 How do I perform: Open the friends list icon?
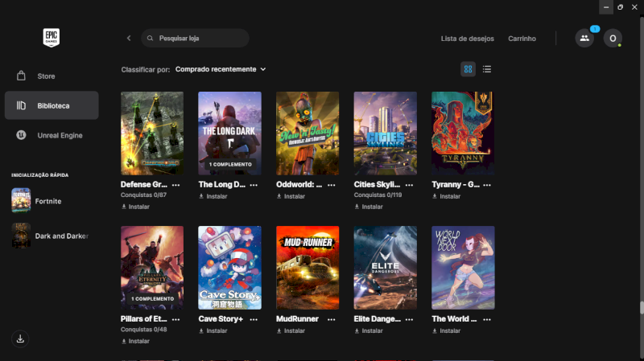tap(584, 38)
